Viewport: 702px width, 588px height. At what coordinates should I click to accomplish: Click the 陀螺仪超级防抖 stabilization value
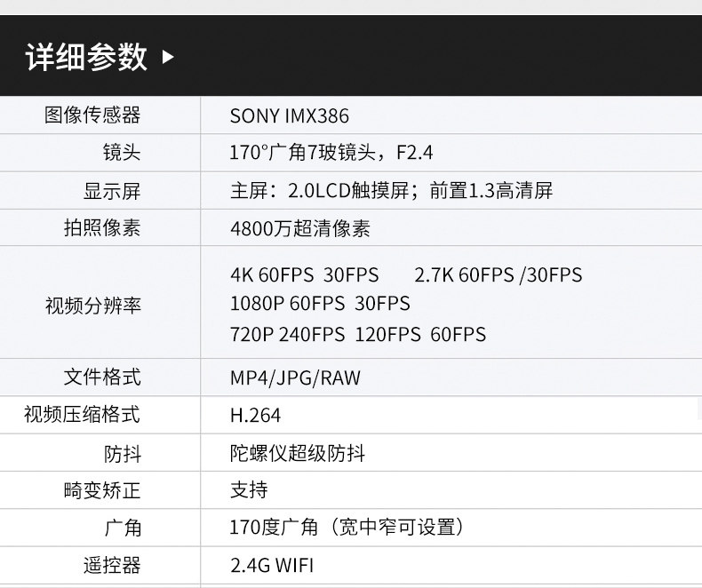[297, 454]
